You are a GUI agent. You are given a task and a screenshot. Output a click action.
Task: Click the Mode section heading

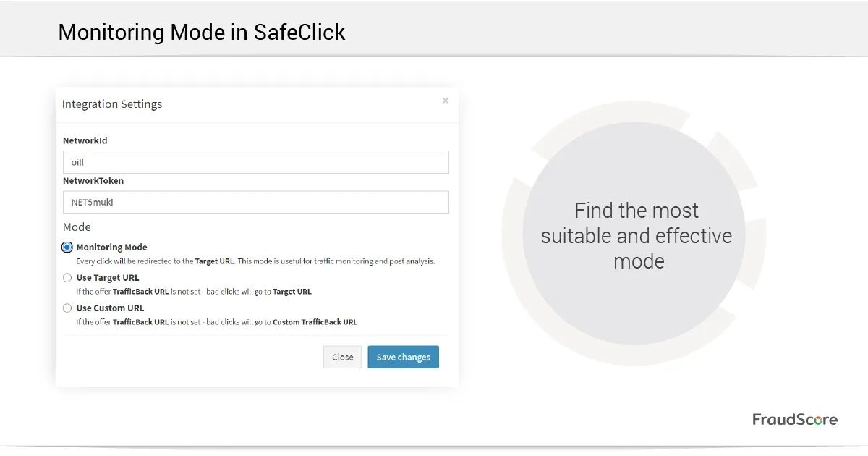[x=77, y=227]
